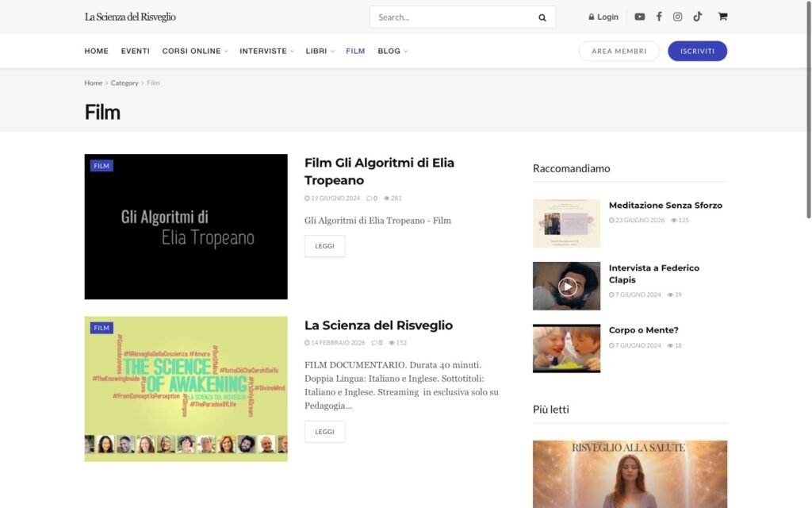Click the comment count on La Scienza del Risveglio
Viewport: 812px width, 508px height.
coord(377,343)
